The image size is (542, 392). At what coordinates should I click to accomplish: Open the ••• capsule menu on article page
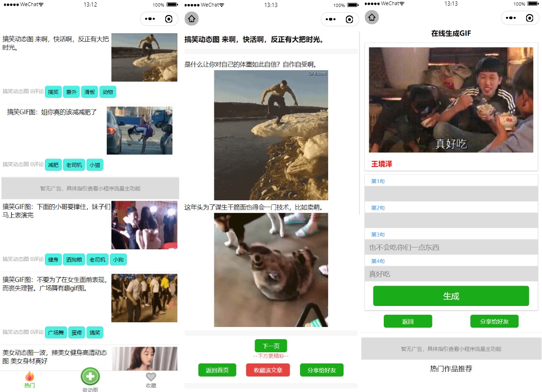[x=330, y=19]
